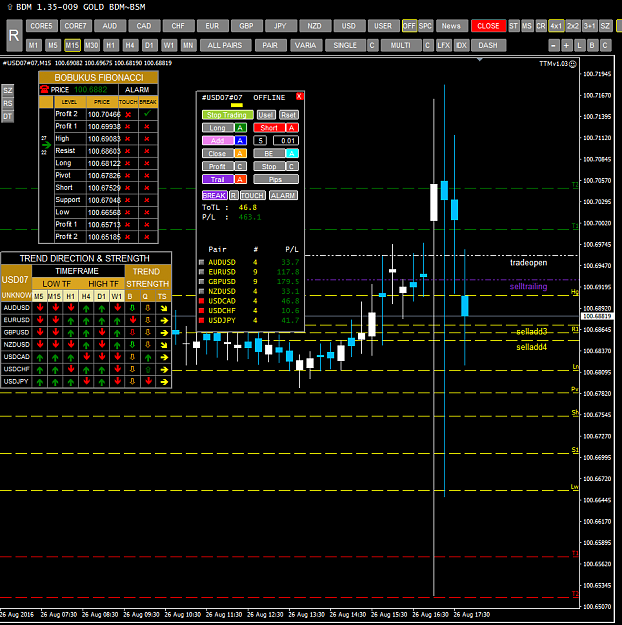The height and width of the screenshot is (625, 622).
Task: Toggle the TOUCH mode button
Action: click(252, 195)
